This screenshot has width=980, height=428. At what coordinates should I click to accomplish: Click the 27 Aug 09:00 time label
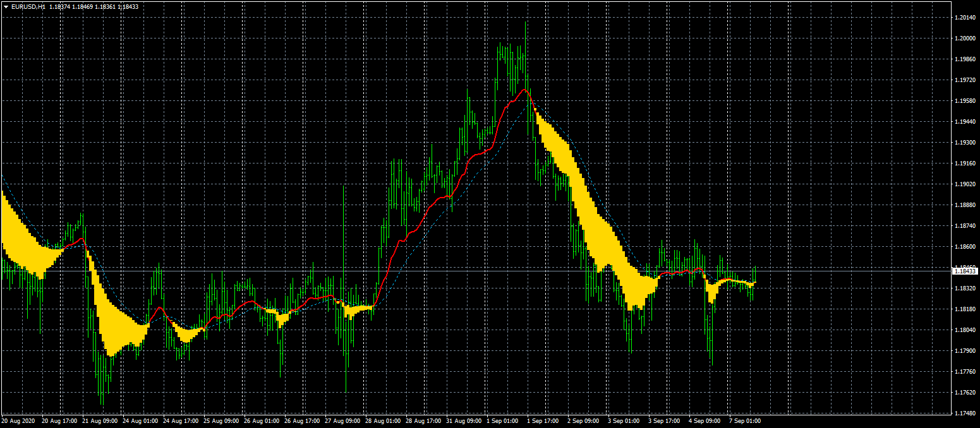(x=342, y=420)
